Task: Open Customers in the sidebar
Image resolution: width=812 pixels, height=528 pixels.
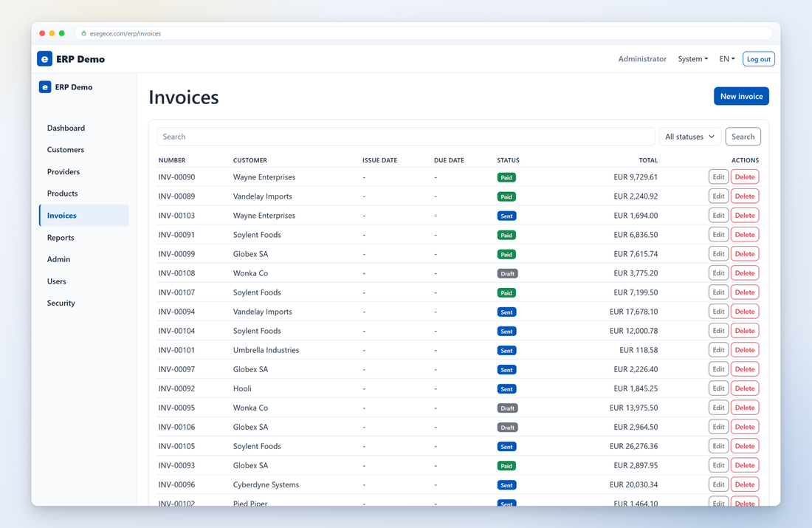Action: tap(84, 150)
